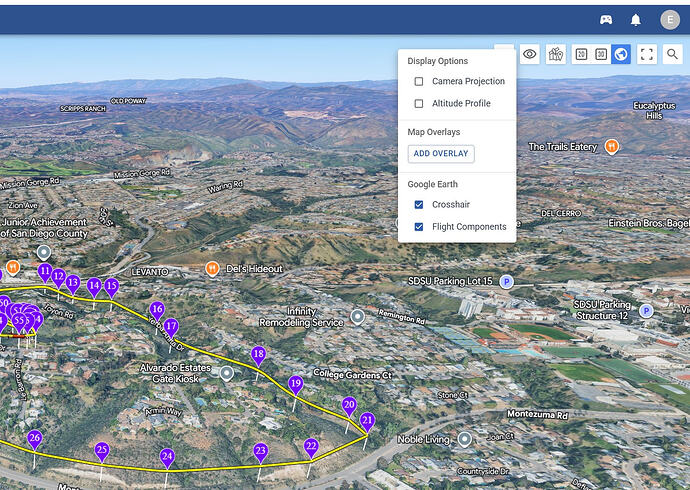Toggle the eye display options button

coord(529,54)
